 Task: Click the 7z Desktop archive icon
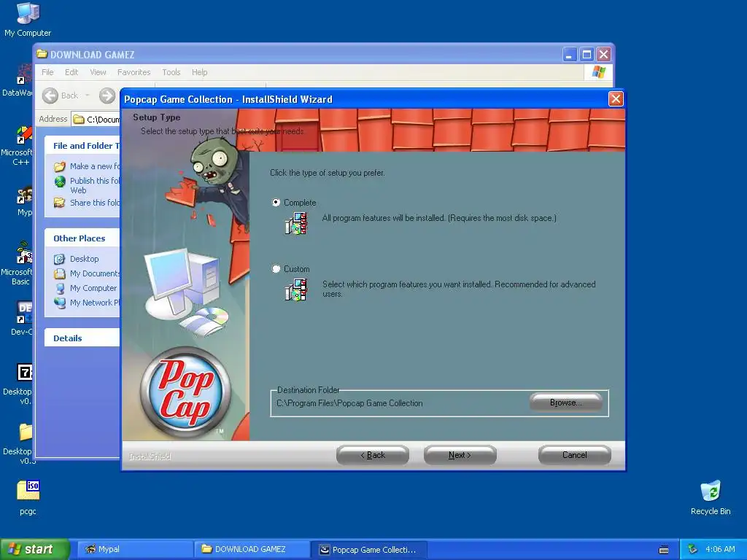(24, 373)
